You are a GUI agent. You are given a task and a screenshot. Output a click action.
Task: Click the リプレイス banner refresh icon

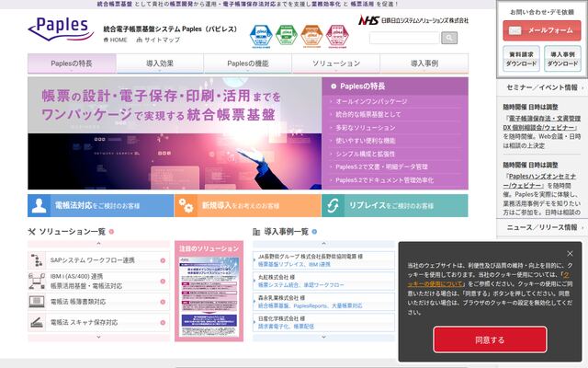click(333, 205)
